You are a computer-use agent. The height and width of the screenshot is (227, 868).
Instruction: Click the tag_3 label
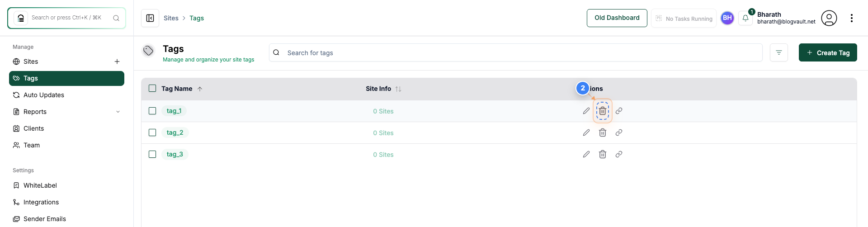(x=175, y=154)
